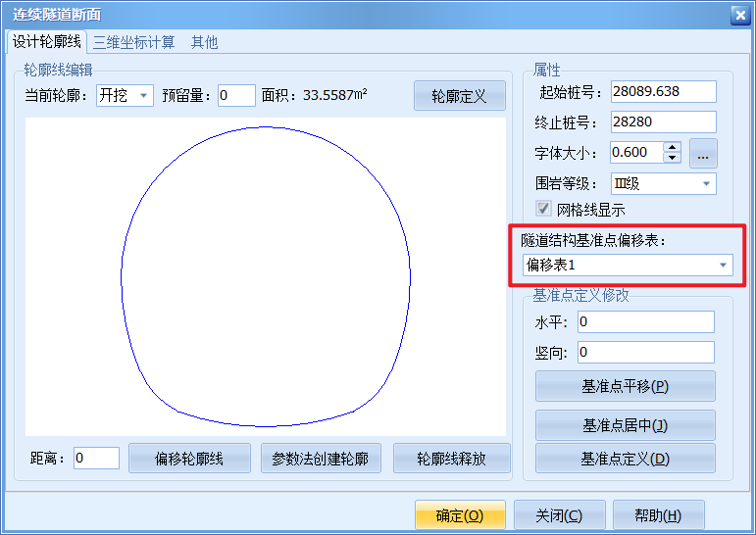Click the blue tunnel contour preview
This screenshot has width=756, height=535.
click(266, 276)
